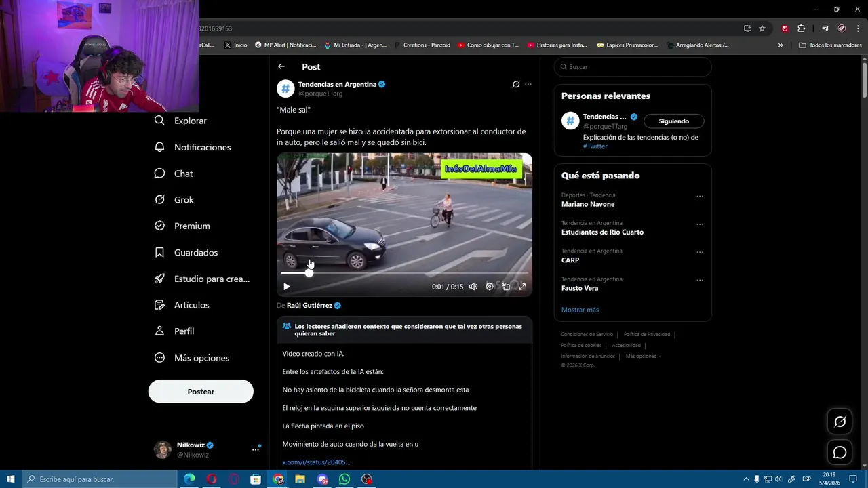Open Nilkowiz account switcher menu
The width and height of the screenshot is (868, 488).
(255, 449)
